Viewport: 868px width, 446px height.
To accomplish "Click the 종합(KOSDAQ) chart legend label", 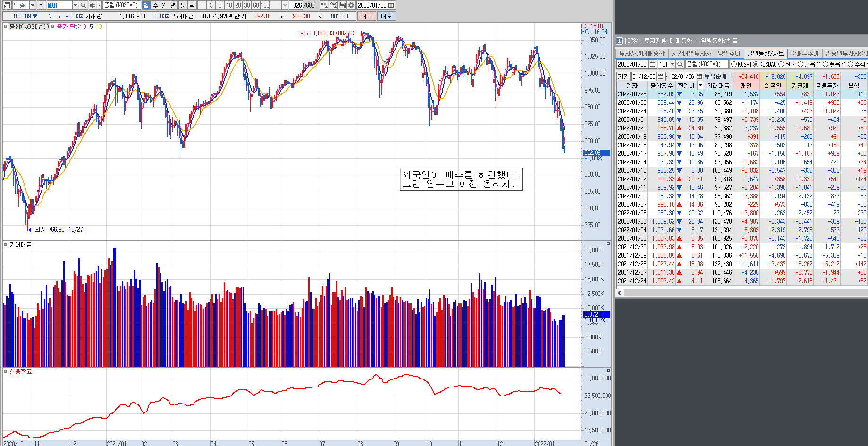I will [x=29, y=27].
